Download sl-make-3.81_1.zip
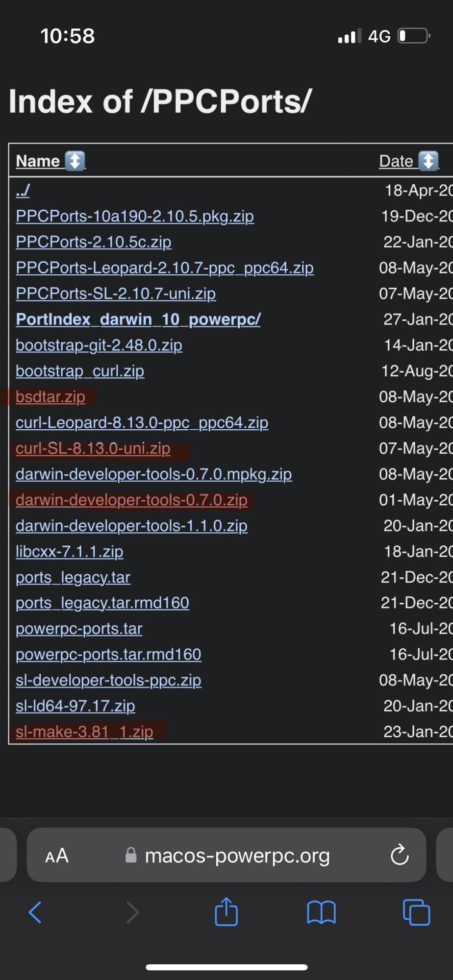Image resolution: width=453 pixels, height=980 pixels. click(84, 732)
